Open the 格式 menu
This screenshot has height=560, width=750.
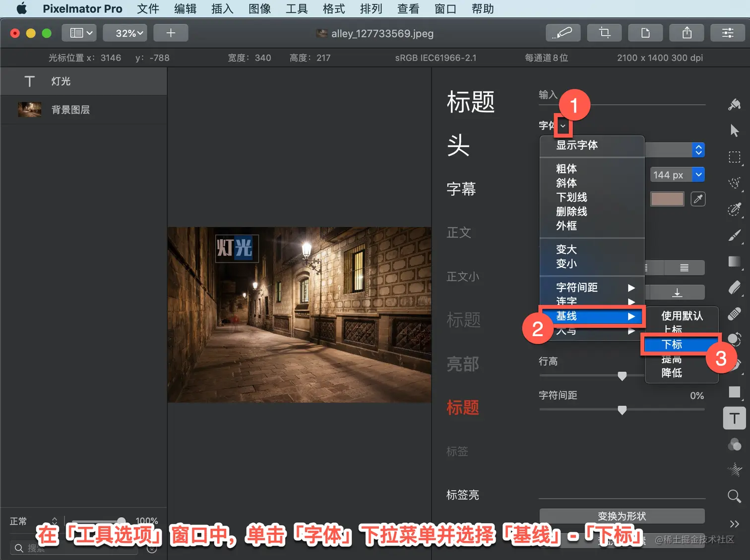click(x=334, y=8)
